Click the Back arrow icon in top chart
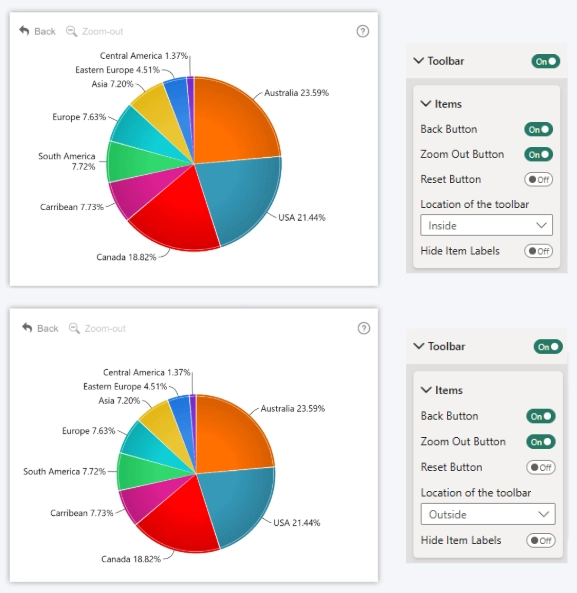Screen dimensions: 577x593 coord(24,31)
